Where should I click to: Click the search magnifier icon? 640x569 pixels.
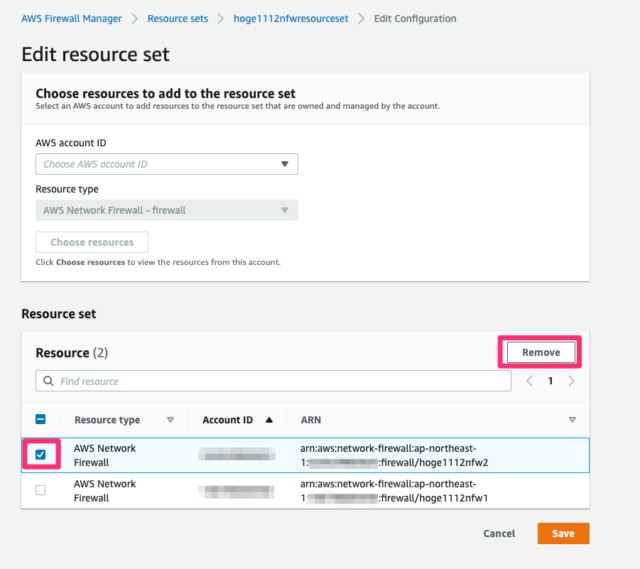[x=48, y=381]
